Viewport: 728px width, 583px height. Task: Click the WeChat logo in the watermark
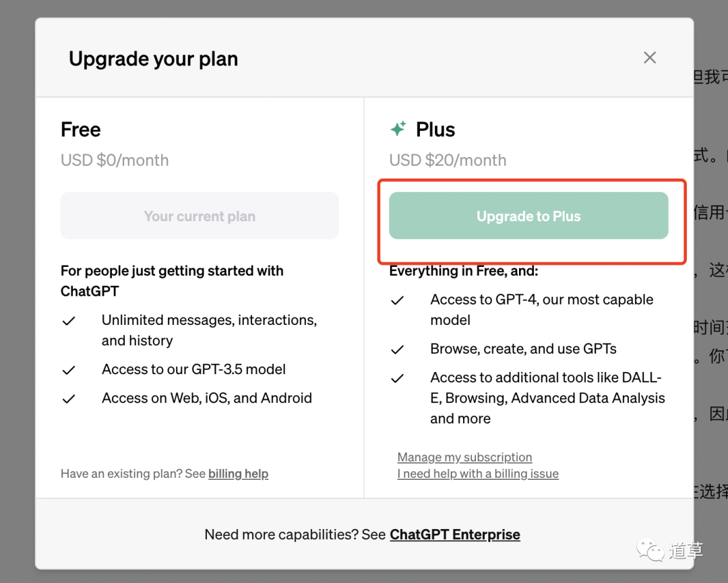point(651,551)
